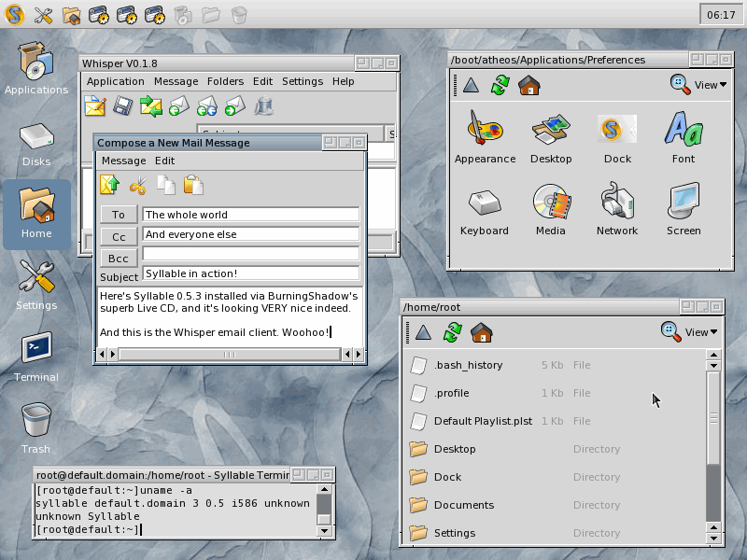
Task: Open the crossed tools icon in top dock
Action: [x=43, y=15]
